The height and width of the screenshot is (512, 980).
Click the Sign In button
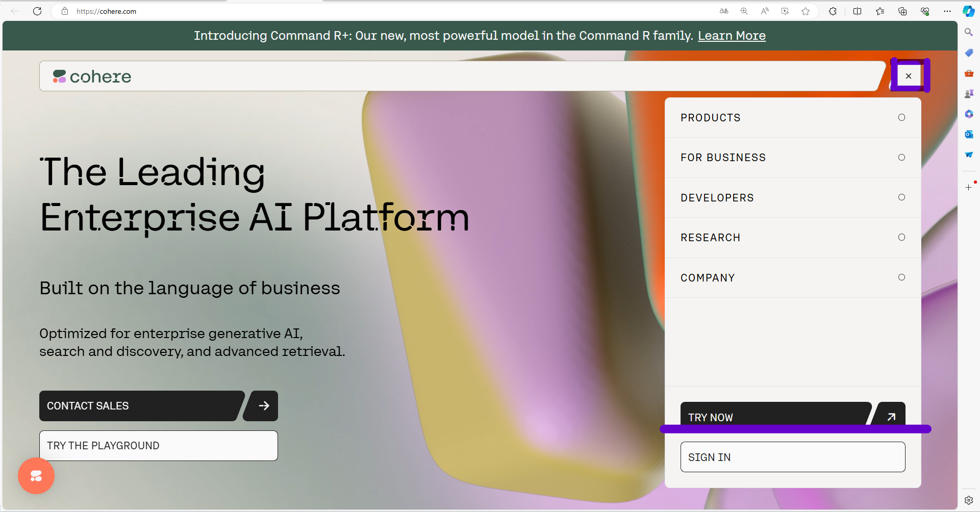[792, 457]
